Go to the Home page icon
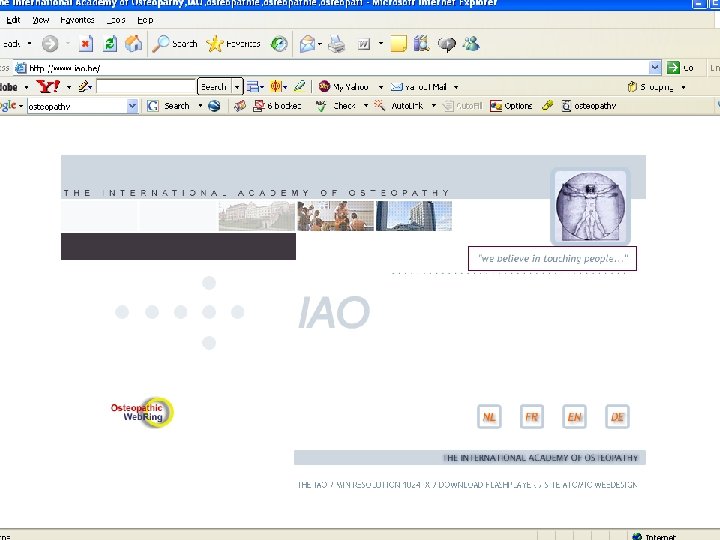Image resolution: width=720 pixels, height=540 pixels. pyautogui.click(x=134, y=44)
